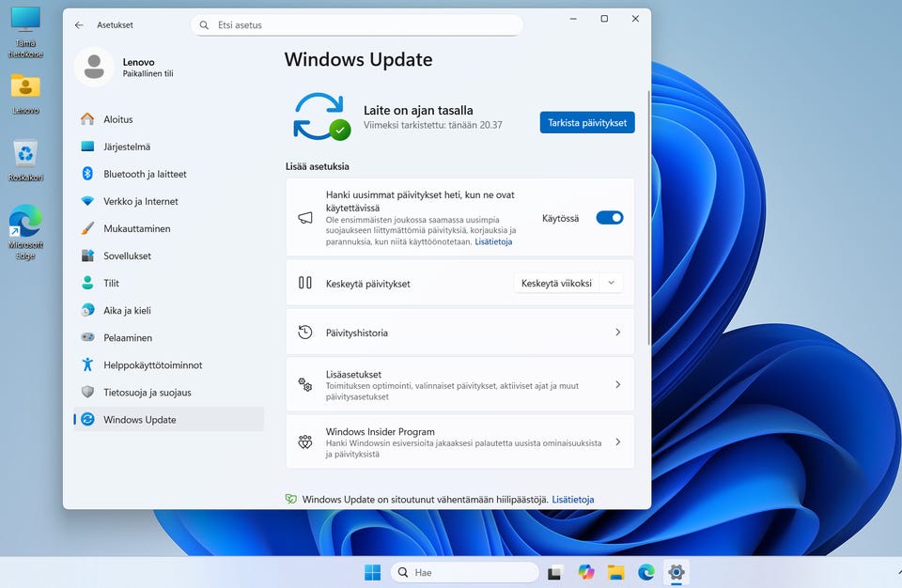Toggle off the Hanki uusimmat päivitykset switch
This screenshot has height=588, width=902.
coord(609,218)
